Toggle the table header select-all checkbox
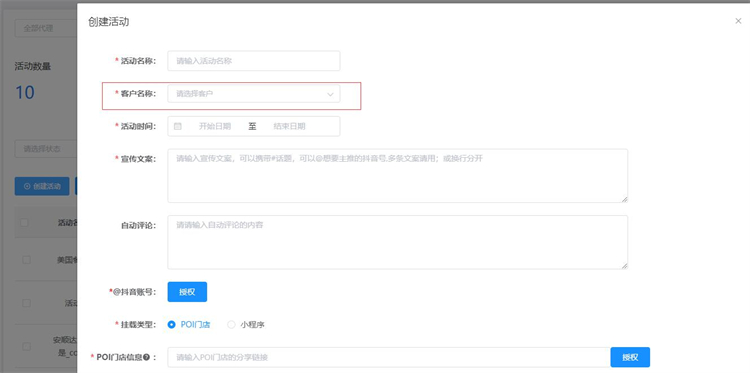 (24, 222)
